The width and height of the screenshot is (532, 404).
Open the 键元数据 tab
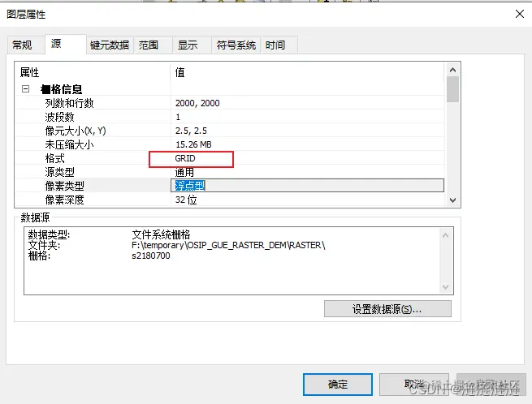point(110,45)
